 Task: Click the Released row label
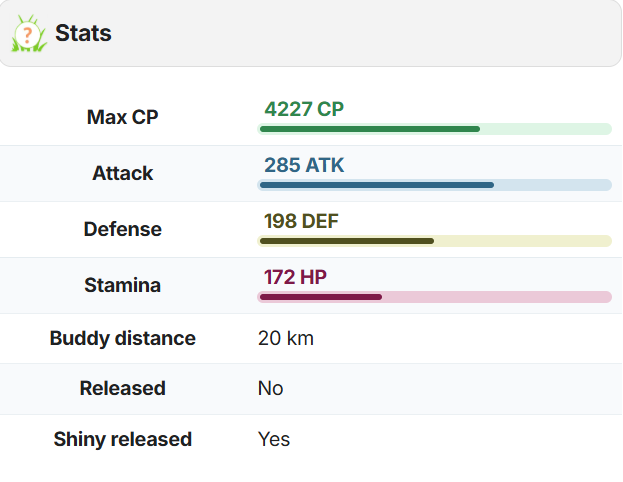122,388
